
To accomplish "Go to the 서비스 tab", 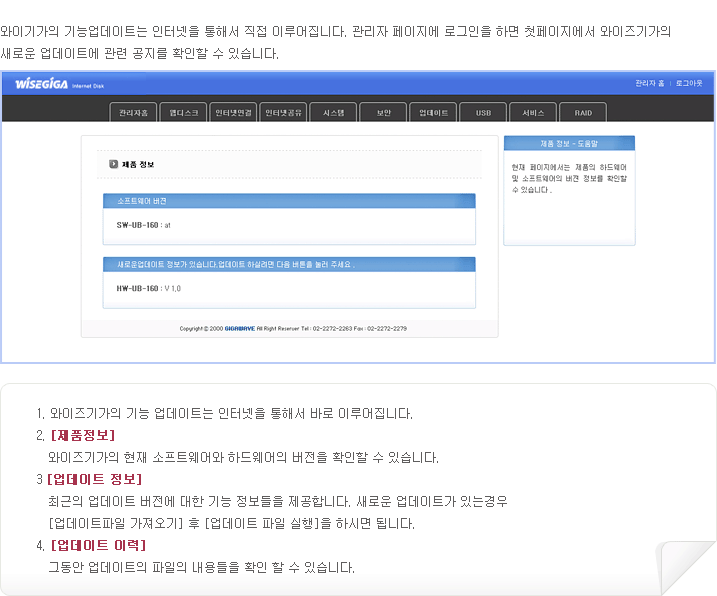I will point(533,113).
